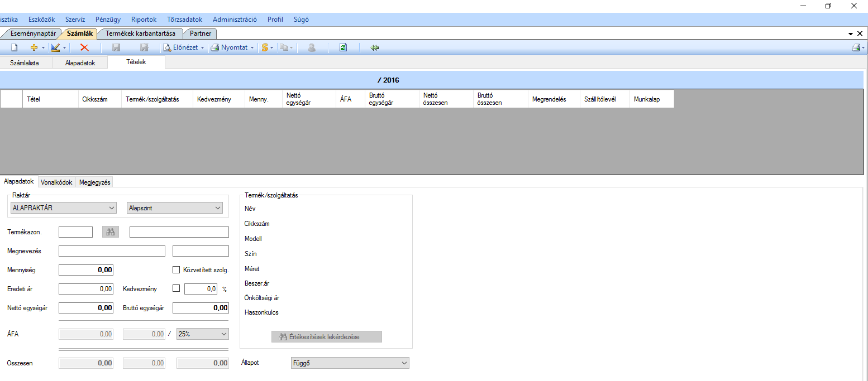
Task: Click the Előnézet preview button
Action: coord(180,48)
